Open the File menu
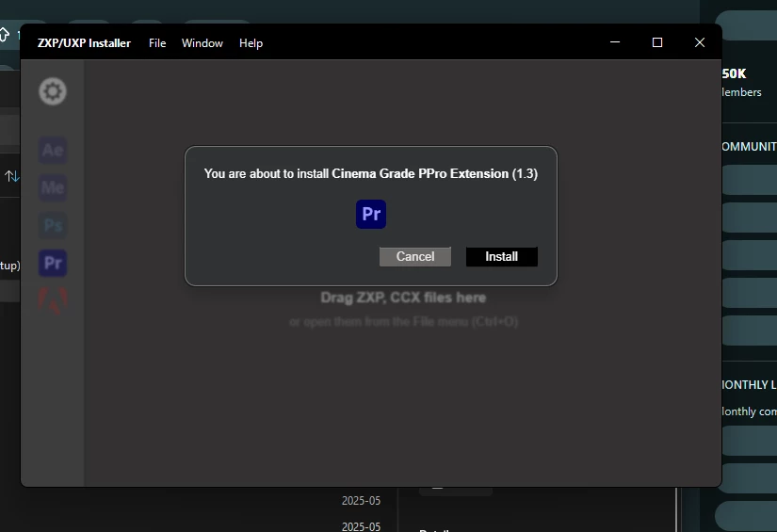Image resolution: width=777 pixels, height=532 pixels. tap(157, 43)
